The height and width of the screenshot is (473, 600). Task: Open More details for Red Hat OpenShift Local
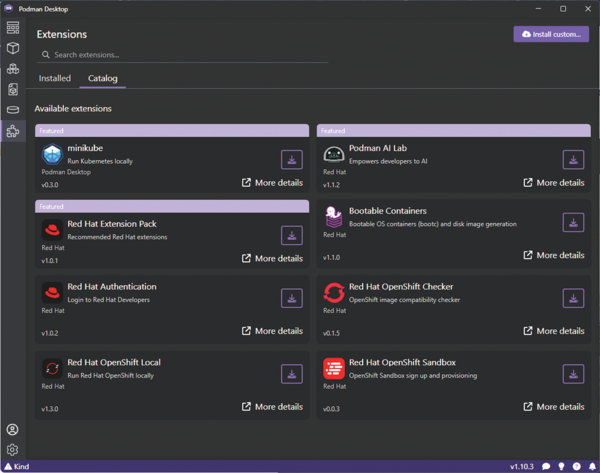pyautogui.click(x=272, y=406)
